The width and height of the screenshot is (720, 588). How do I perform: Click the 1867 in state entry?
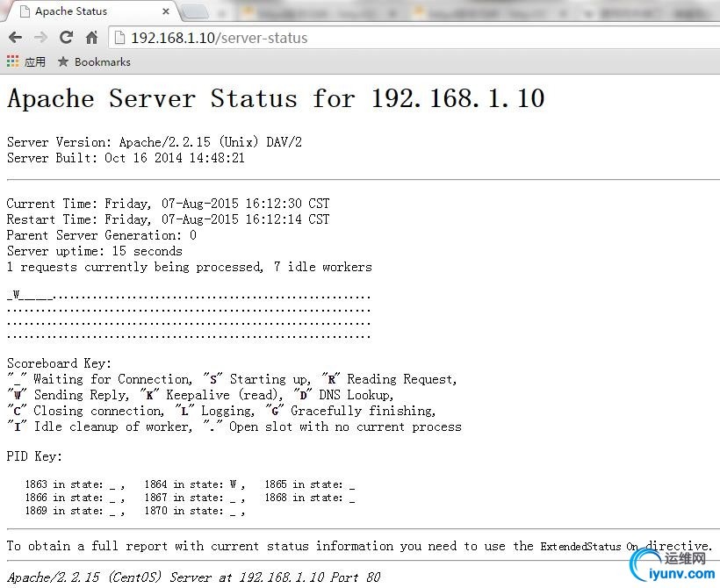pyautogui.click(x=195, y=498)
